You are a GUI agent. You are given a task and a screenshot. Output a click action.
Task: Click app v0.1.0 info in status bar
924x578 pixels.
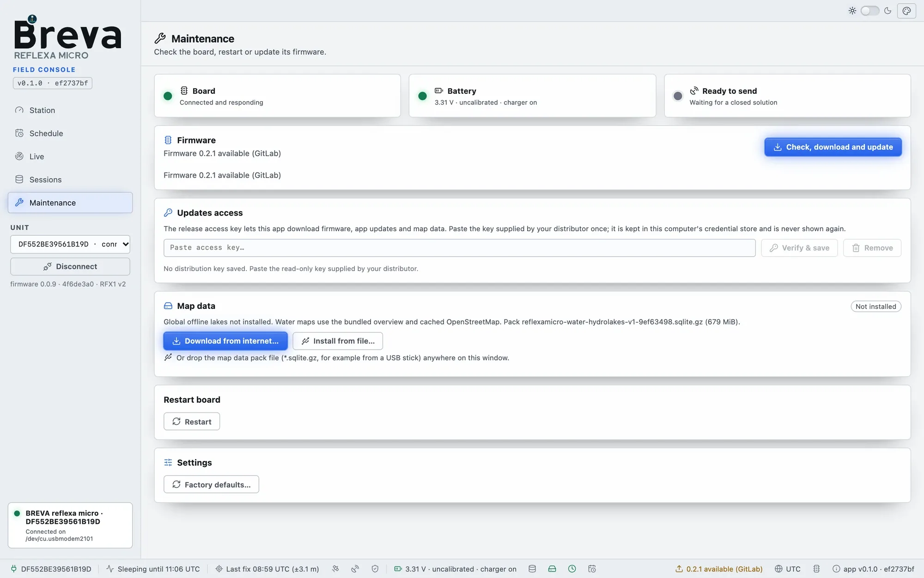[873, 569]
